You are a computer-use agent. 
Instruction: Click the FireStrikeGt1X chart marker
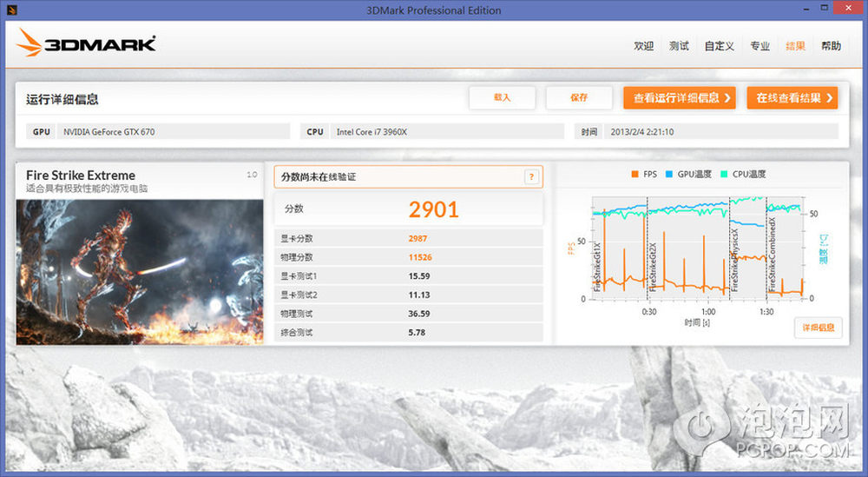coord(597,267)
